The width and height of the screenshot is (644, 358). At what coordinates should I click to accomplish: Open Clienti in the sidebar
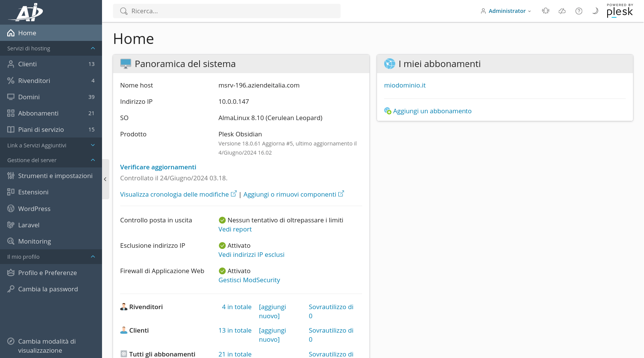click(51, 64)
